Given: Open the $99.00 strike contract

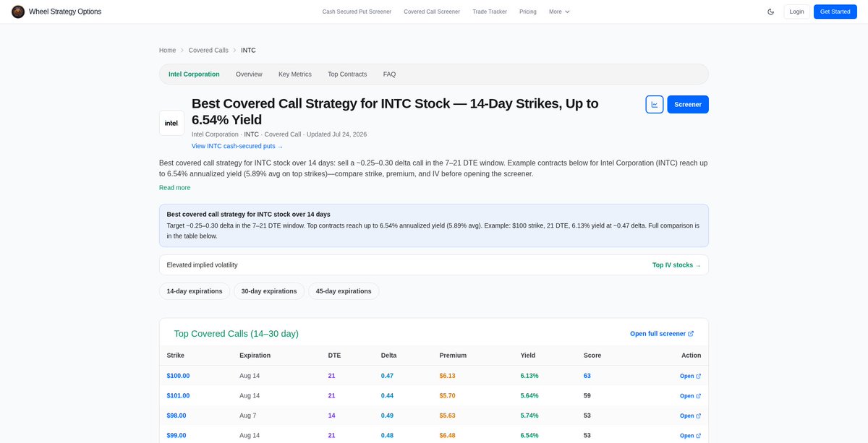Looking at the screenshot, I should point(176,436).
